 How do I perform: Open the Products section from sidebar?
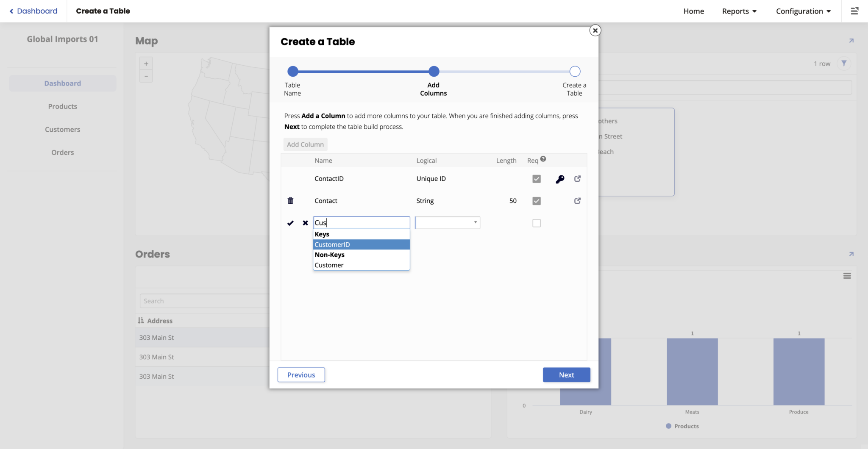(62, 106)
